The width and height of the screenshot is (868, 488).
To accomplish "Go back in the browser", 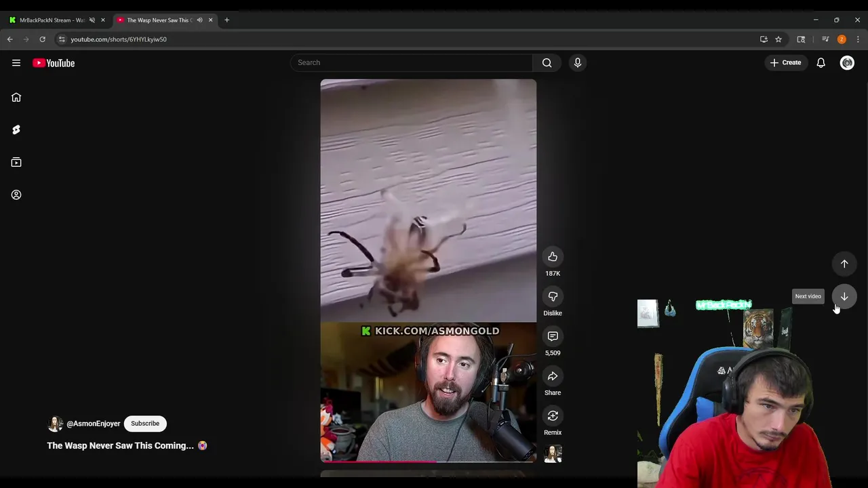I will tap(10, 39).
